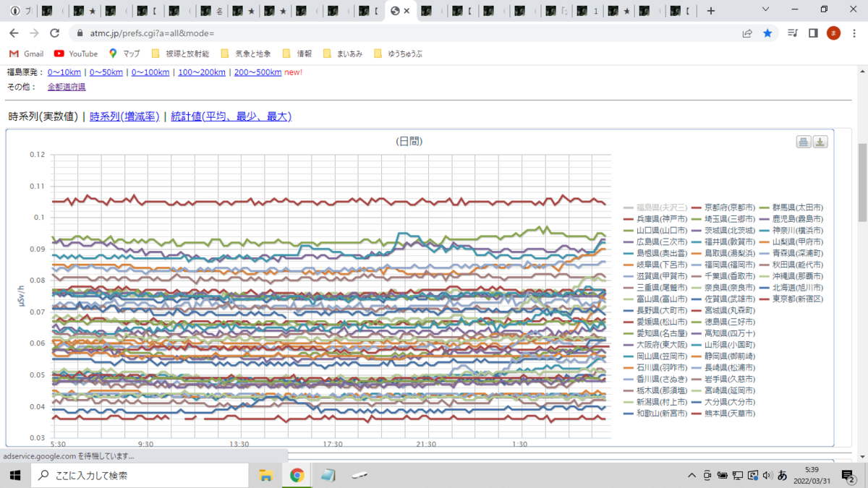868x488 pixels.
Task: Open the 0~10km Fukushima range link
Action: (x=64, y=72)
